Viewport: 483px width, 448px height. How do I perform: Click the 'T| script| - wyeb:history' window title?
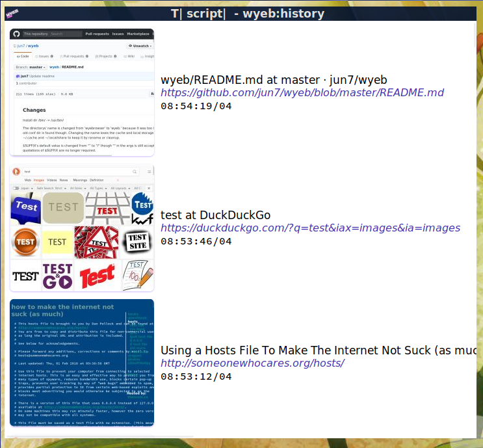click(248, 14)
